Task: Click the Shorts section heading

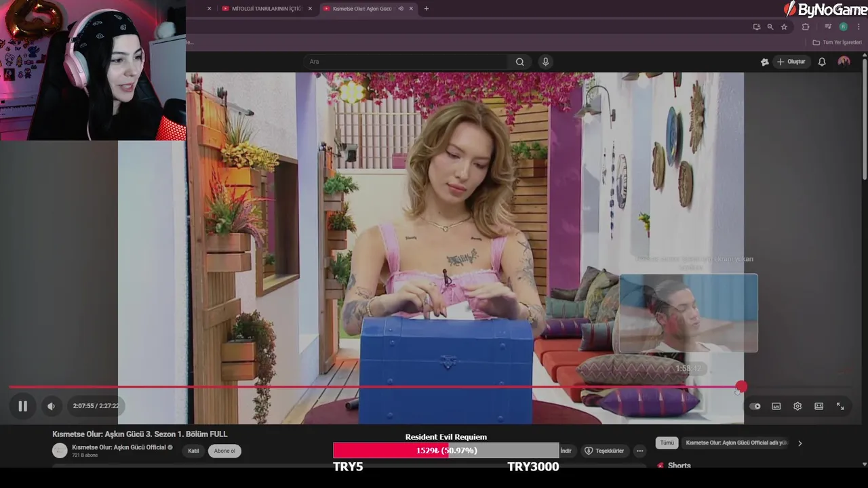Action: pos(679,466)
